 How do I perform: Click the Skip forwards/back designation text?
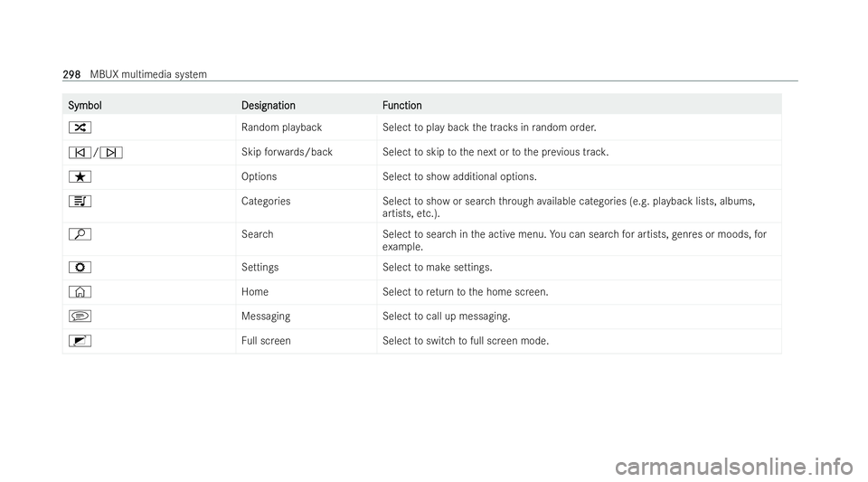287,152
